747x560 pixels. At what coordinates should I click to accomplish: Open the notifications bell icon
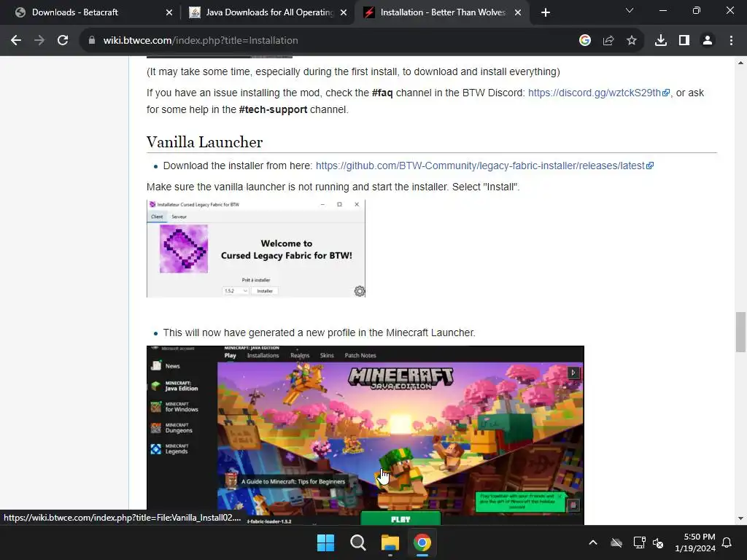pos(727,542)
